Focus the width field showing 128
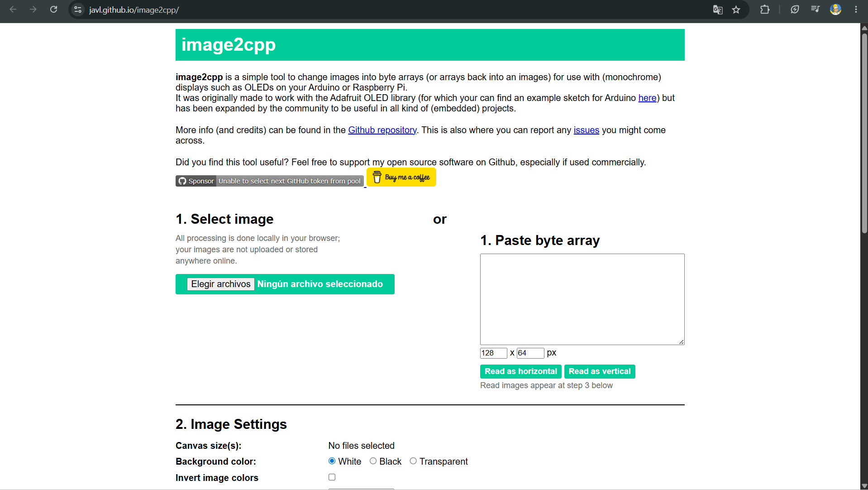This screenshot has height=490, width=868. (494, 353)
